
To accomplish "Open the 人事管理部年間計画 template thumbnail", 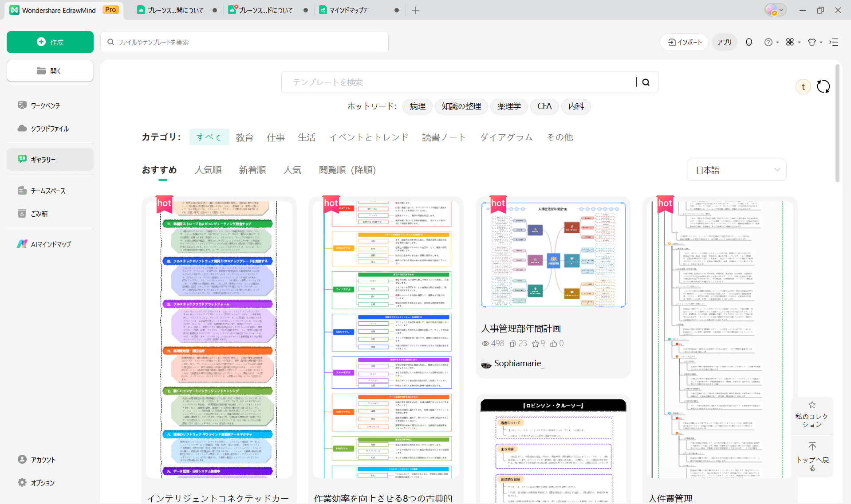I will 553,255.
